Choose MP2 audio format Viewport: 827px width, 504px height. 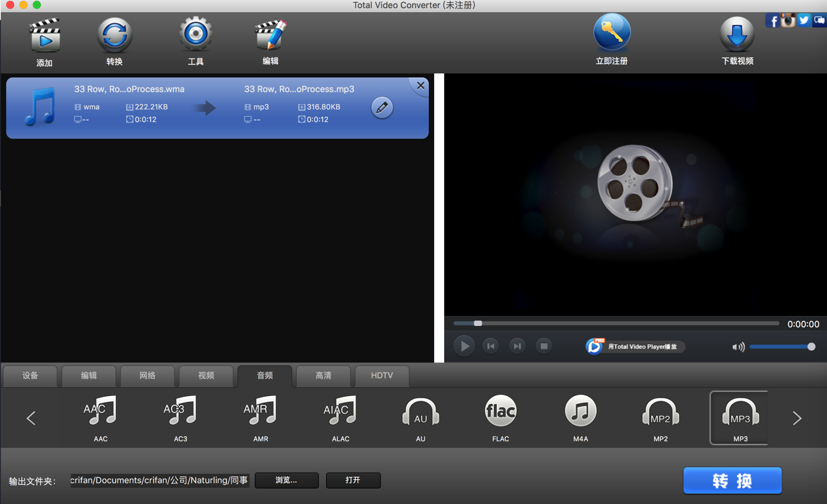[x=660, y=418]
